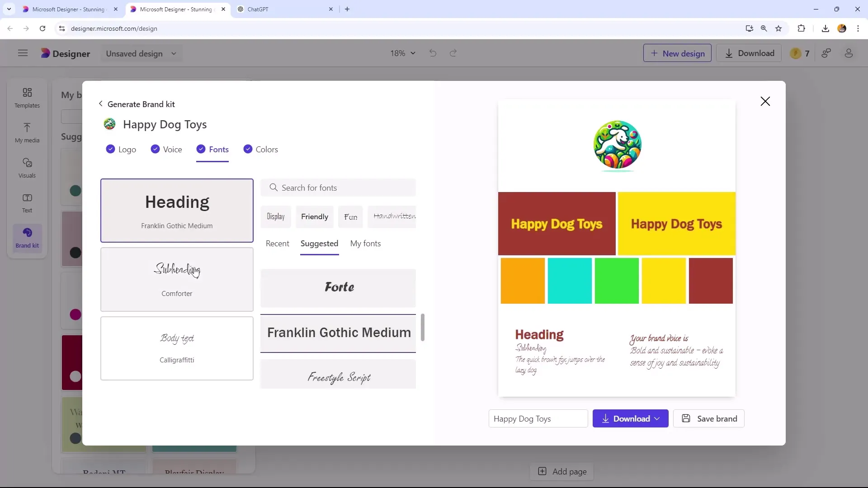The image size is (868, 488).
Task: Undo the last action
Action: (x=433, y=53)
